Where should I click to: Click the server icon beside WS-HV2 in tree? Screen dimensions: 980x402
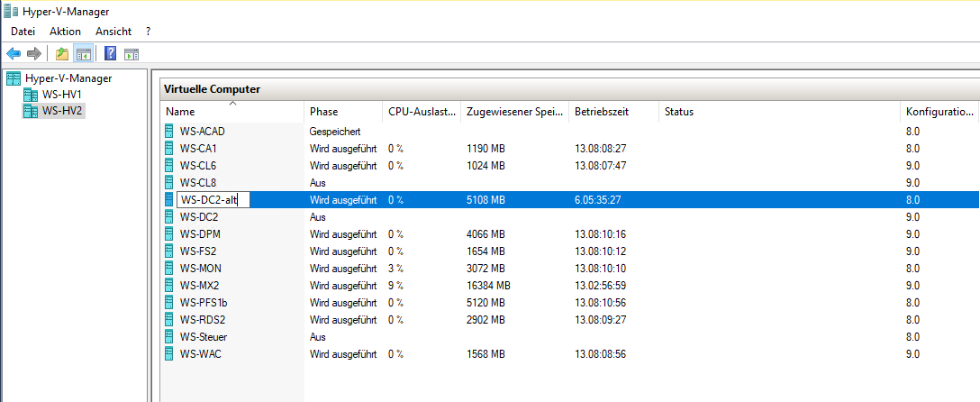click(x=30, y=111)
